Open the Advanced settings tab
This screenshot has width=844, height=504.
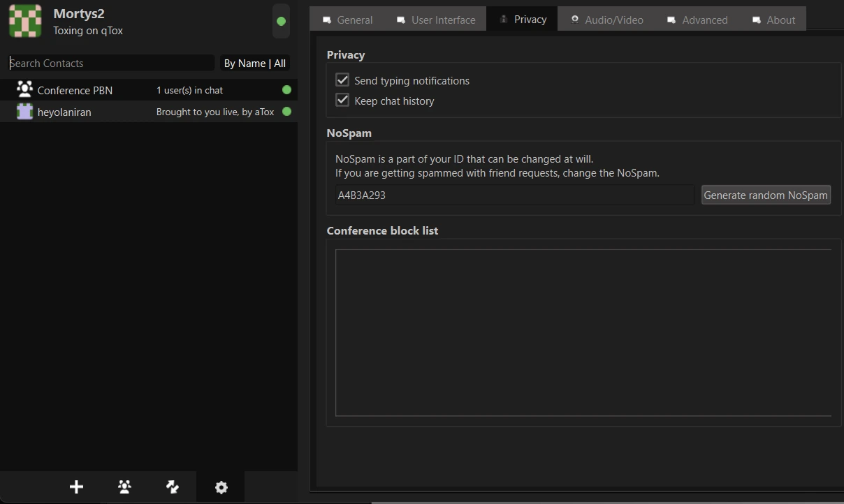point(697,20)
